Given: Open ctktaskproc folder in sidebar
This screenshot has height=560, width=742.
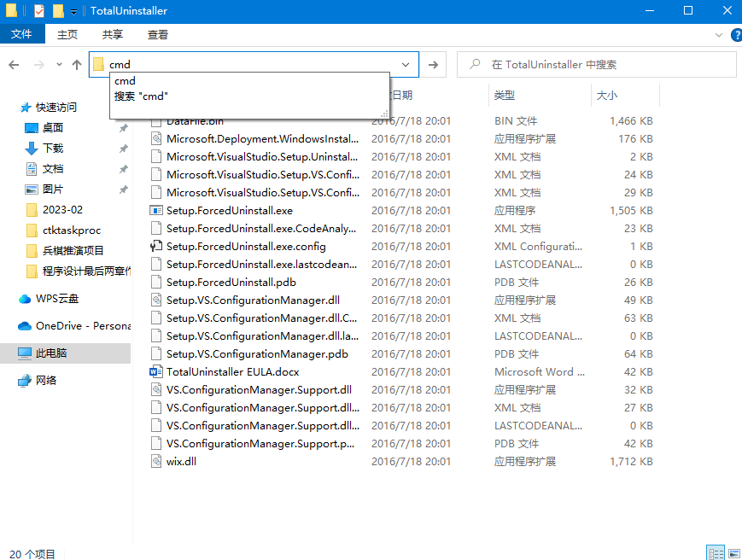Looking at the screenshot, I should click(72, 230).
